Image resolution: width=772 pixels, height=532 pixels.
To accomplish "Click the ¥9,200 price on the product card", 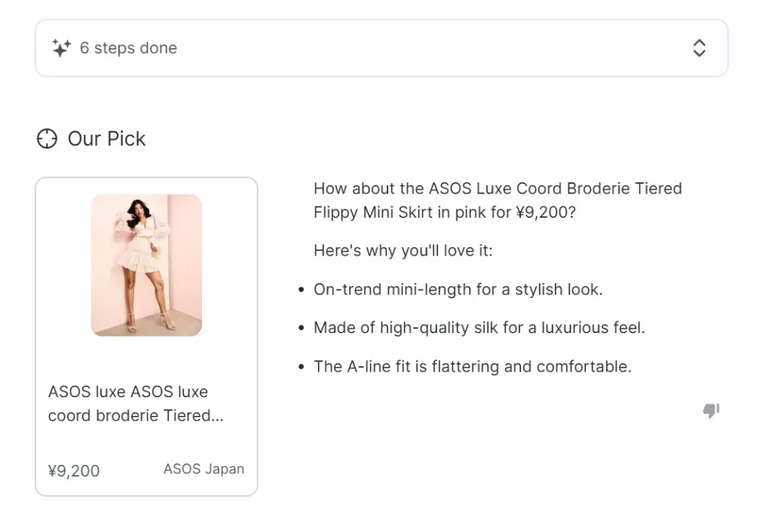I will pyautogui.click(x=74, y=470).
